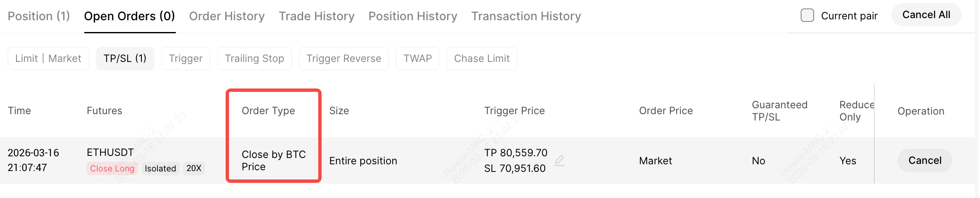Screen dimensions: 980x198
Task: Cancel the ETHUSDT TP/SL order
Action: tap(924, 161)
